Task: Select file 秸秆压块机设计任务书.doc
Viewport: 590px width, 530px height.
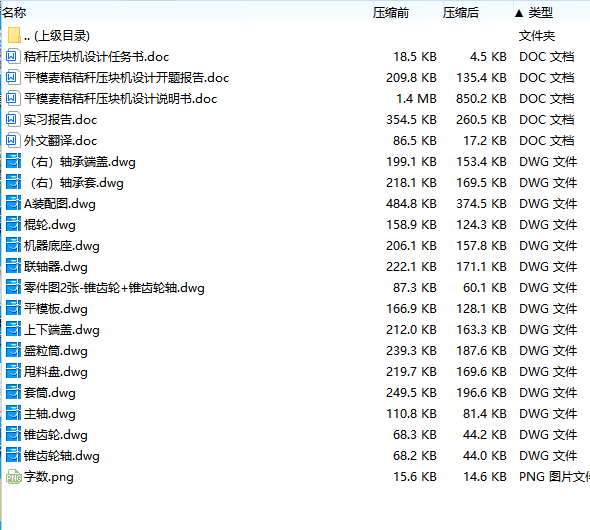Action: click(96, 57)
